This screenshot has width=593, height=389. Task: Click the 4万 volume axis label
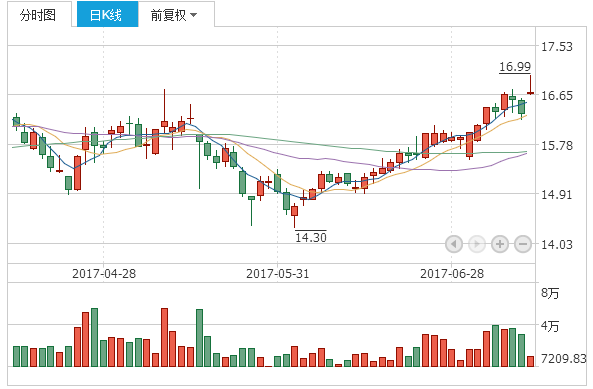point(550,326)
